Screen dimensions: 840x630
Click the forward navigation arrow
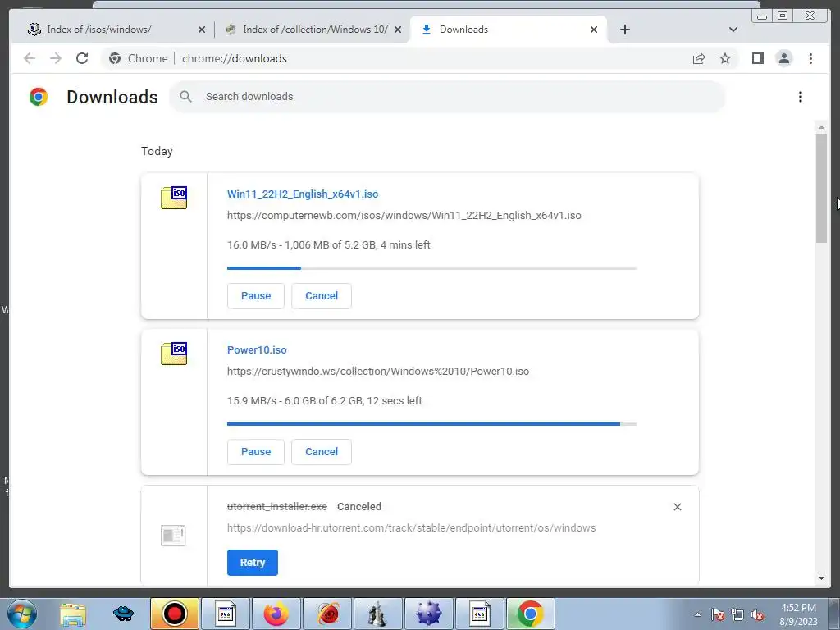click(56, 58)
